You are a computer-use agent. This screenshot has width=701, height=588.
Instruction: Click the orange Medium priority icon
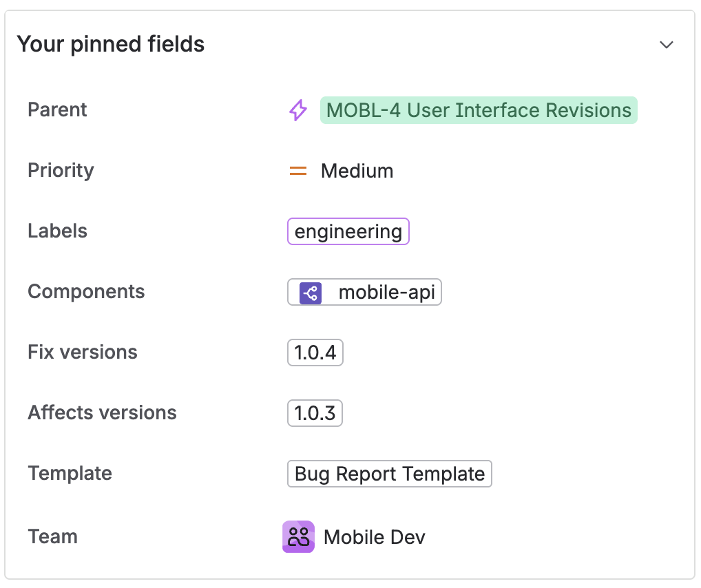pos(297,171)
